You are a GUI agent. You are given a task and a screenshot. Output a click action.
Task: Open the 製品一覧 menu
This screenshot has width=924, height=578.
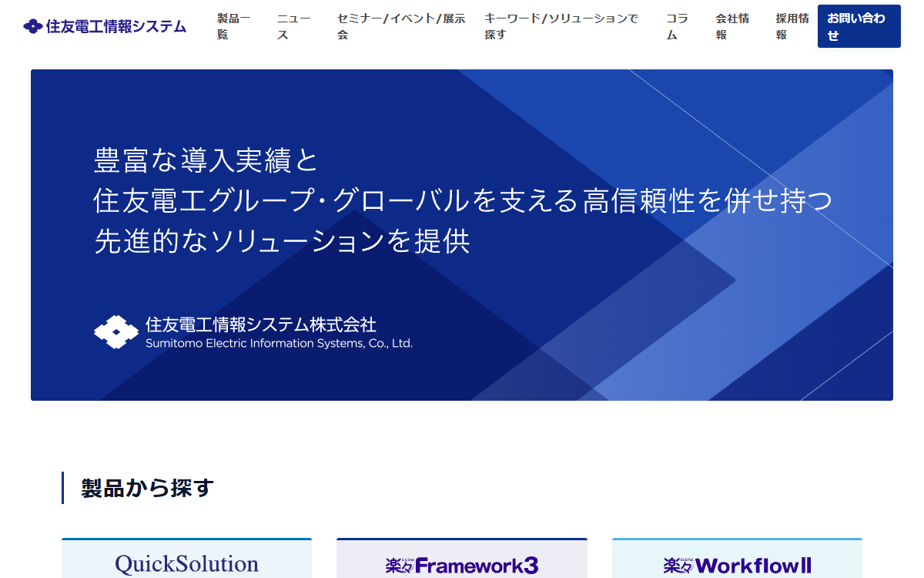coord(233,26)
